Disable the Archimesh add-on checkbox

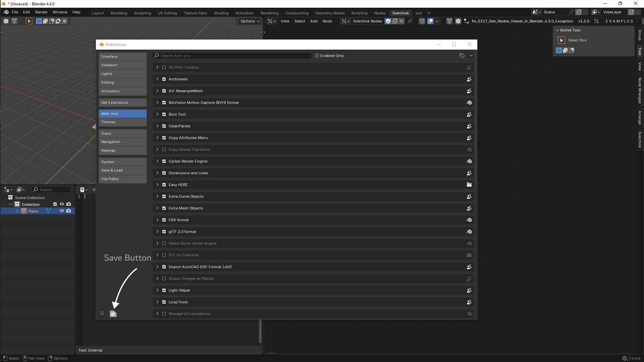(x=164, y=79)
